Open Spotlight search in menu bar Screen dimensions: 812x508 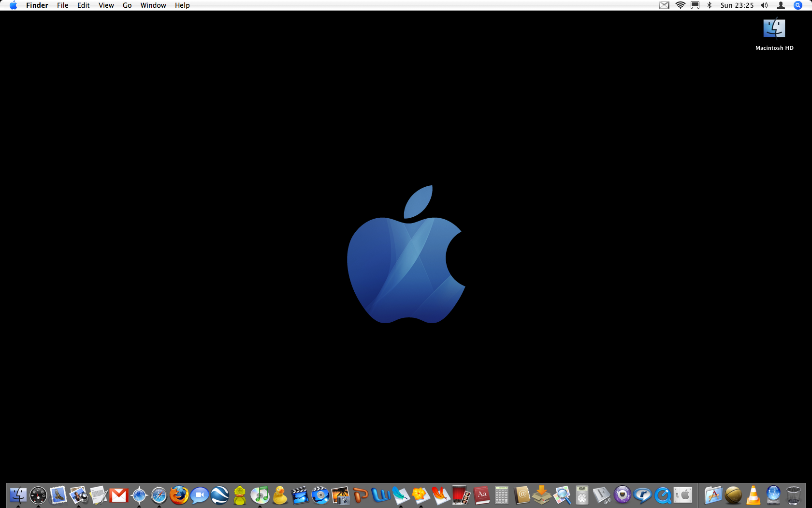click(798, 5)
